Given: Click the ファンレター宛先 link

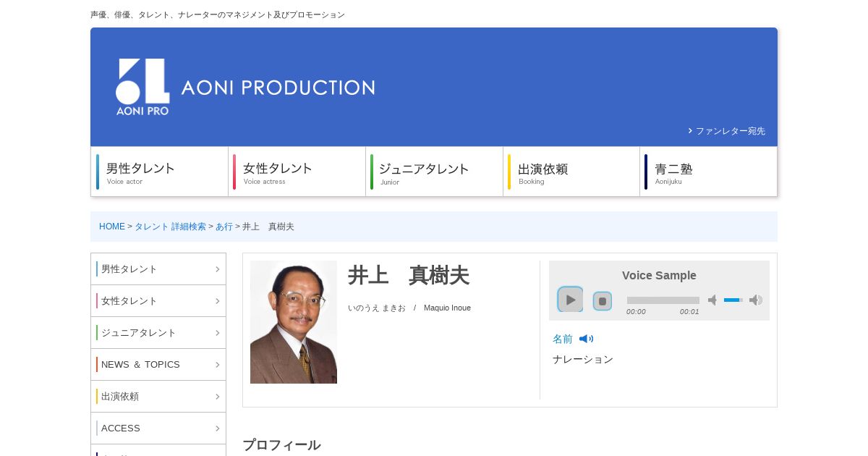Looking at the screenshot, I should pos(730,131).
